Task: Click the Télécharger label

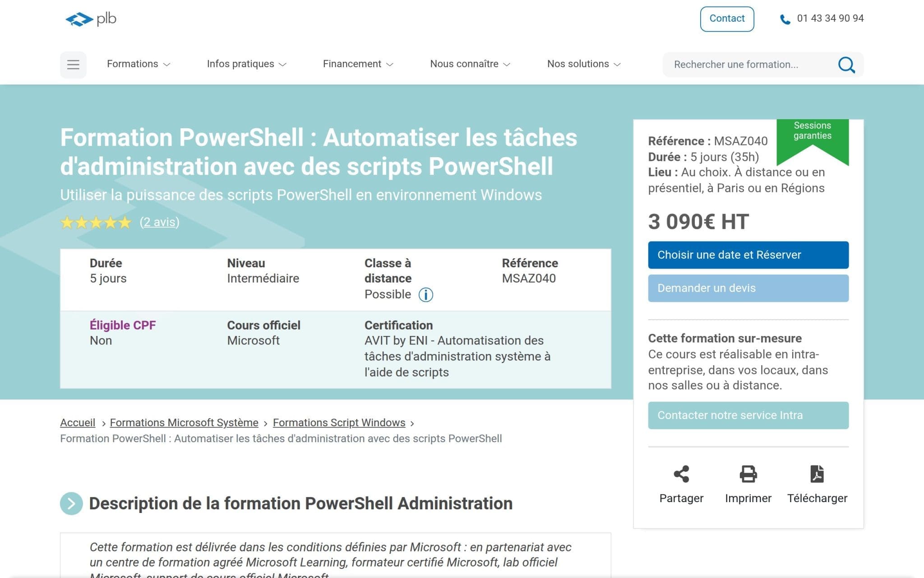Action: point(817,498)
